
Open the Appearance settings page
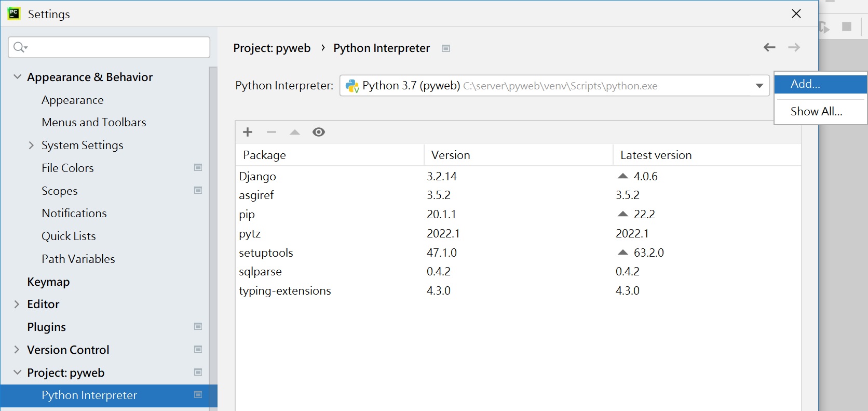(x=73, y=100)
